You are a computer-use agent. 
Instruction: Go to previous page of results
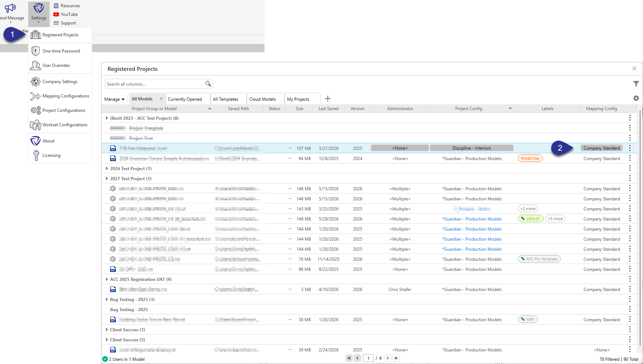pos(357,358)
